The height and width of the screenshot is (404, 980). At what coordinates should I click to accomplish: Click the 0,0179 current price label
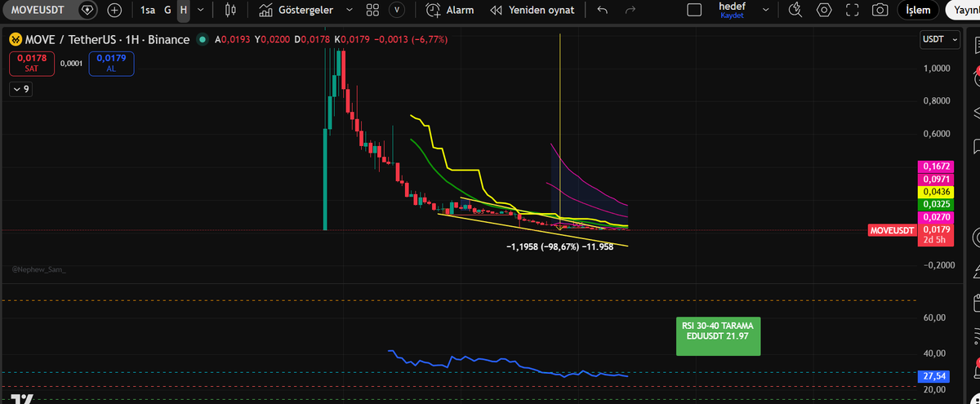click(x=936, y=230)
